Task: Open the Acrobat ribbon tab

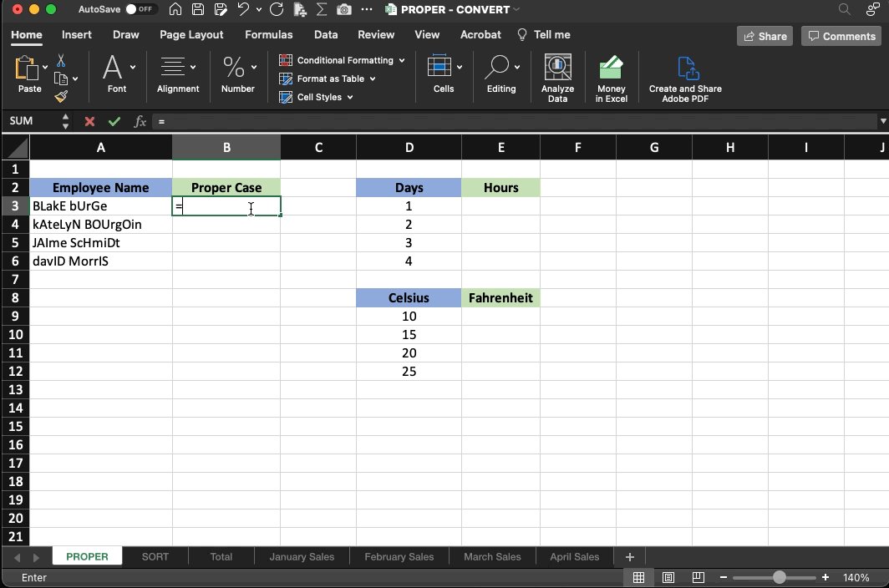Action: click(480, 34)
